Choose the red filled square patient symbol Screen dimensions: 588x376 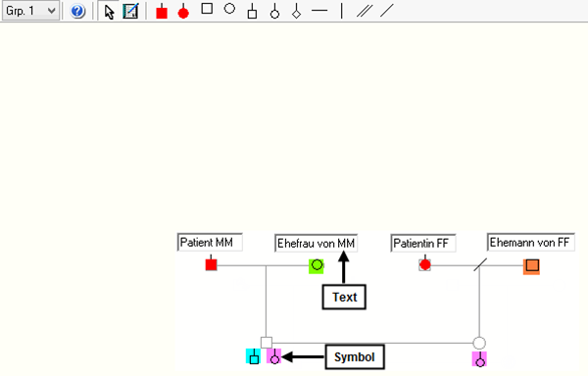pos(162,11)
